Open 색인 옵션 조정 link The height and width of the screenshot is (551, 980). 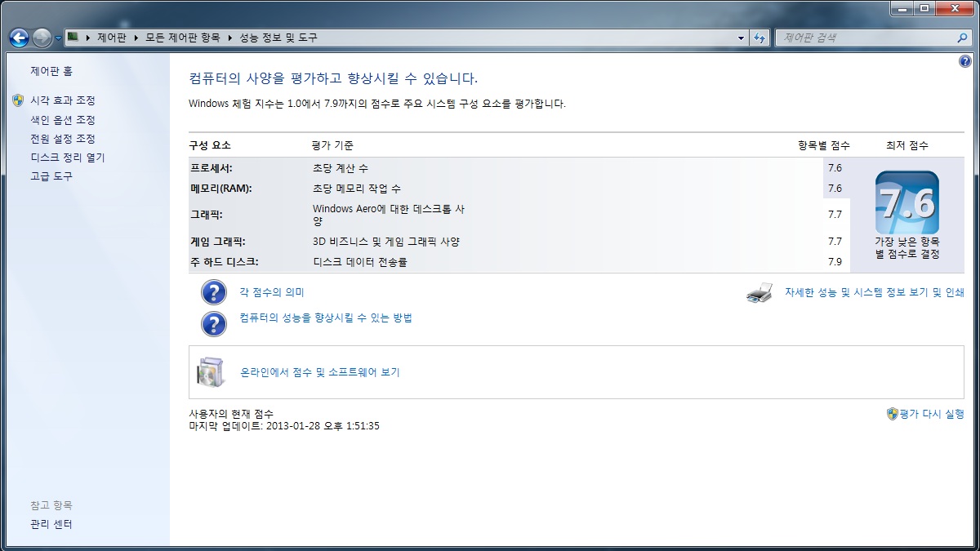[63, 120]
